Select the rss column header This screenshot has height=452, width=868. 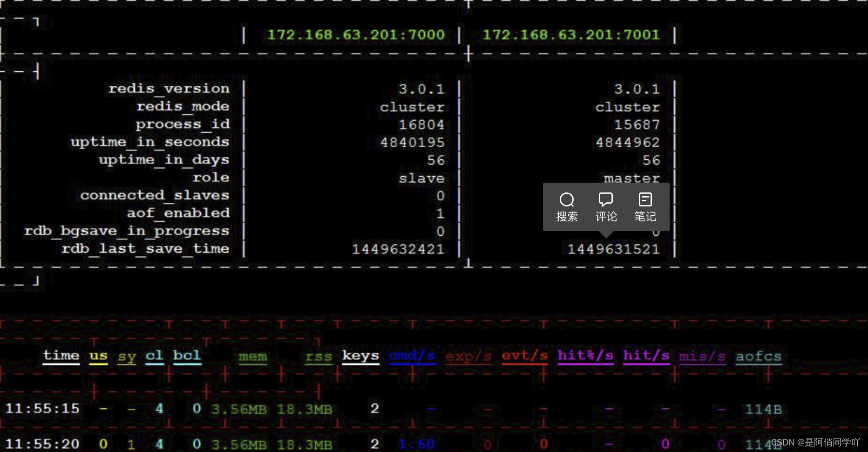319,357
